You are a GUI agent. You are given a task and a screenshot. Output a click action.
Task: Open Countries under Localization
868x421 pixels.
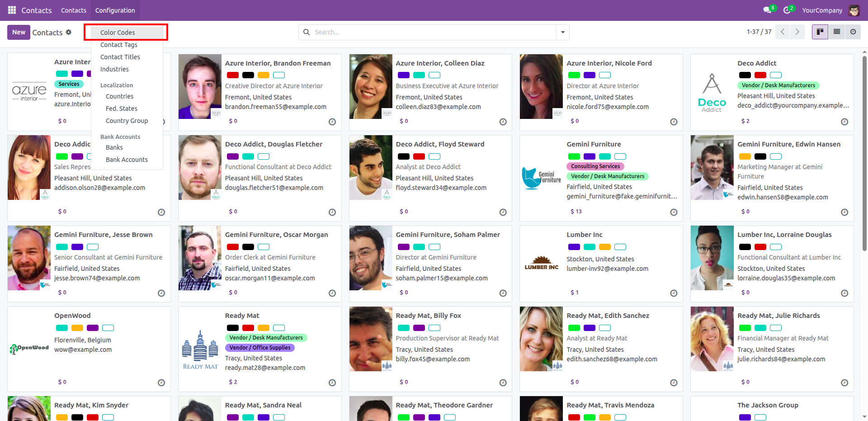tap(127, 96)
